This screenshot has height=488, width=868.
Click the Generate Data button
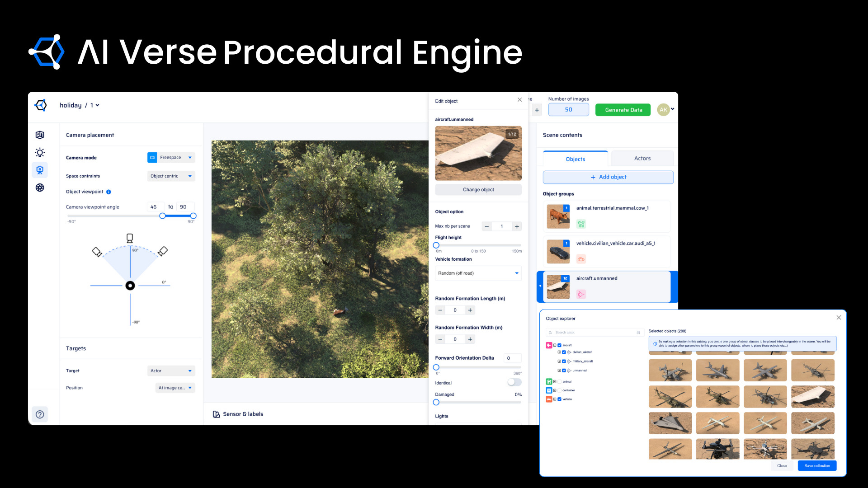coord(623,109)
